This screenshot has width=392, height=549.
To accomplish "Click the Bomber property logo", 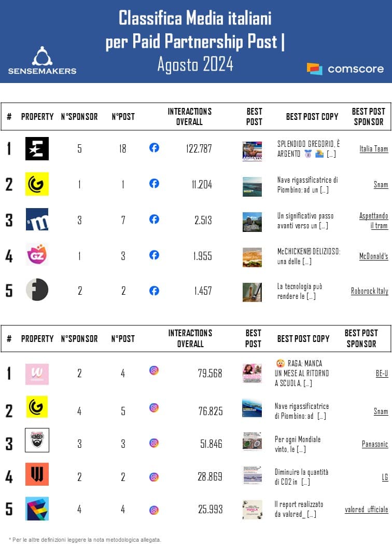I will click(37, 440).
